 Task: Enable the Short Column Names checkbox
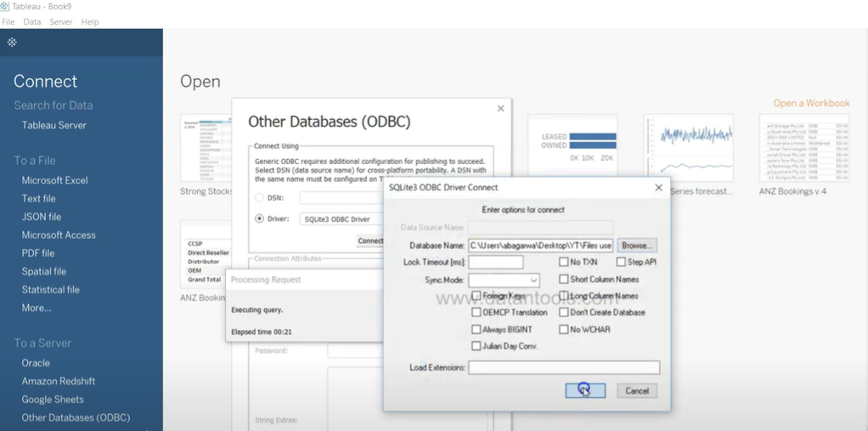(x=564, y=279)
